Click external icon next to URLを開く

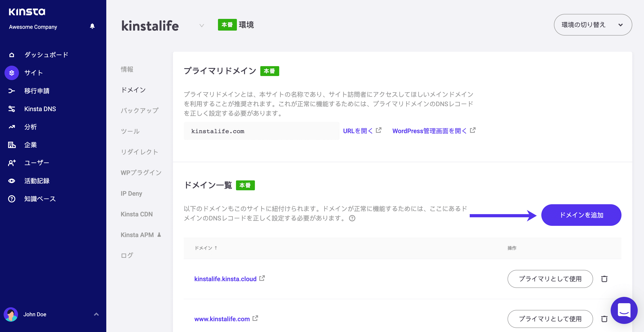pos(379,130)
